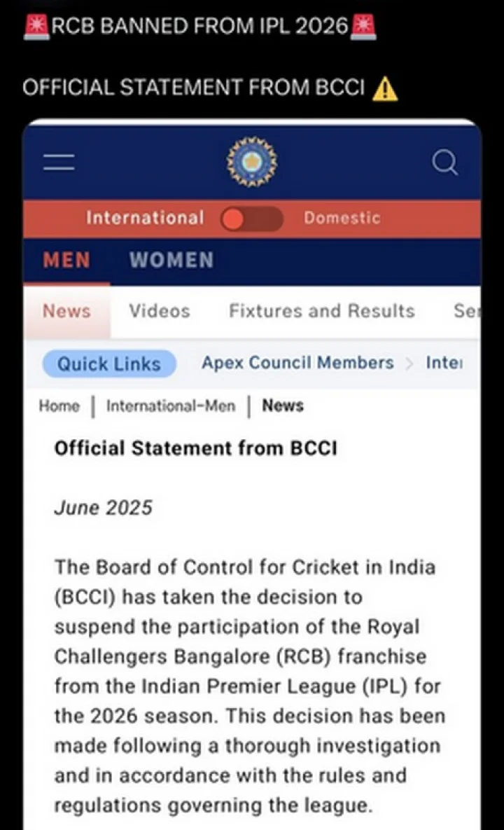Open the International-Men breadcrumb link
The height and width of the screenshot is (830, 504).
tap(171, 406)
